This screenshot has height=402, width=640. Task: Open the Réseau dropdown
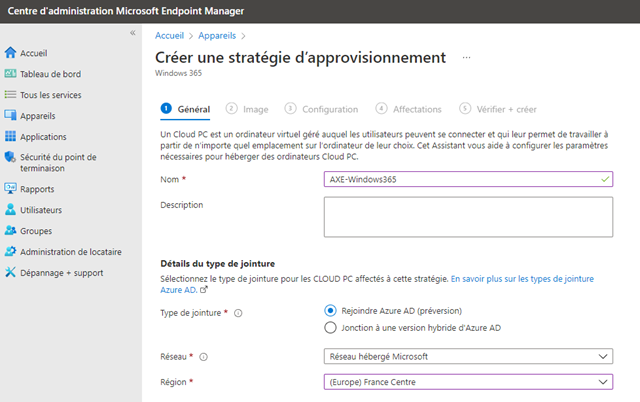pos(468,356)
